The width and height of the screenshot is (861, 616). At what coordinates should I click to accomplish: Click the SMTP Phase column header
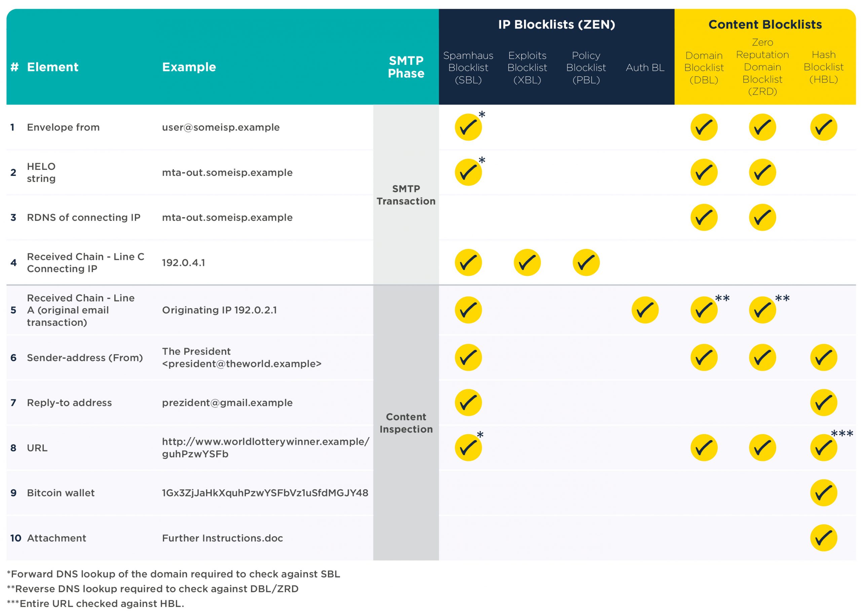[x=406, y=67]
